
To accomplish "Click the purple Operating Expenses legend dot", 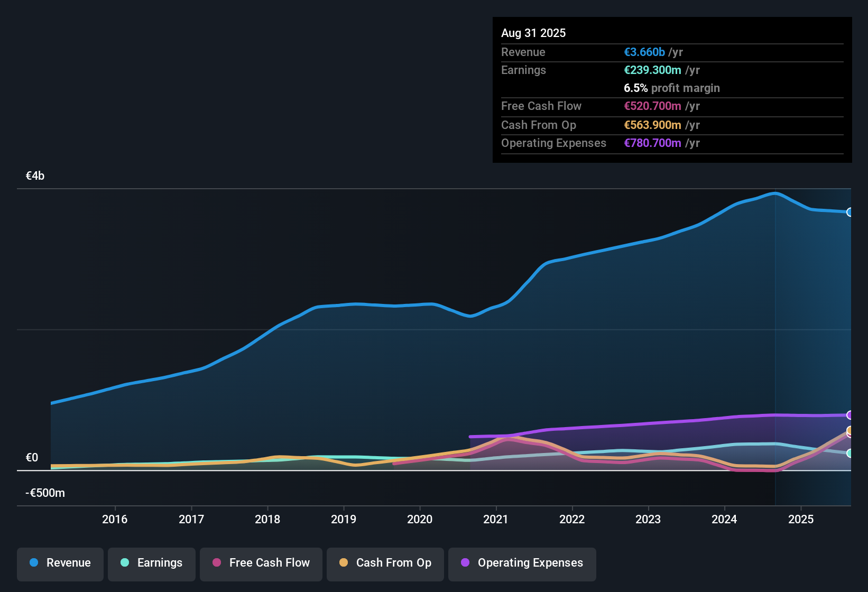I will (465, 563).
